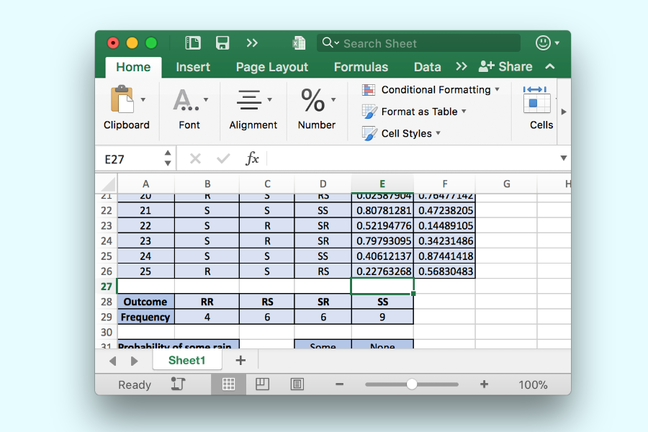Add a new sheet with plus icon
Viewport: 648px width, 432px height.
tap(240, 360)
